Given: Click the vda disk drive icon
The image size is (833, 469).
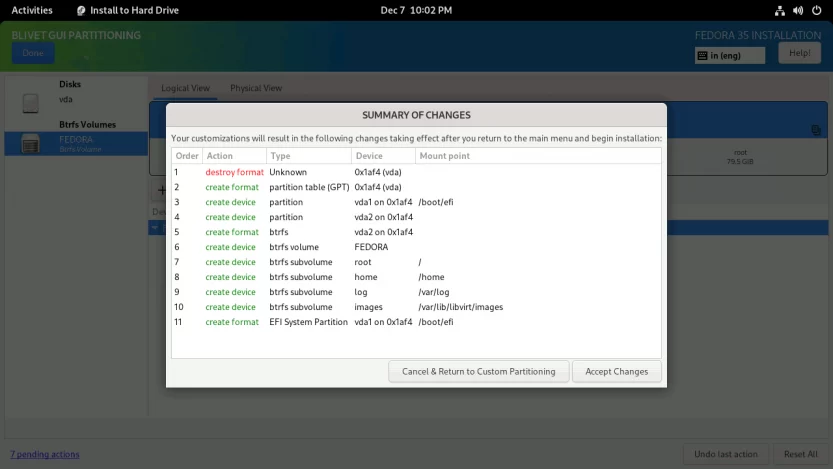Looking at the screenshot, I should coord(30,103).
